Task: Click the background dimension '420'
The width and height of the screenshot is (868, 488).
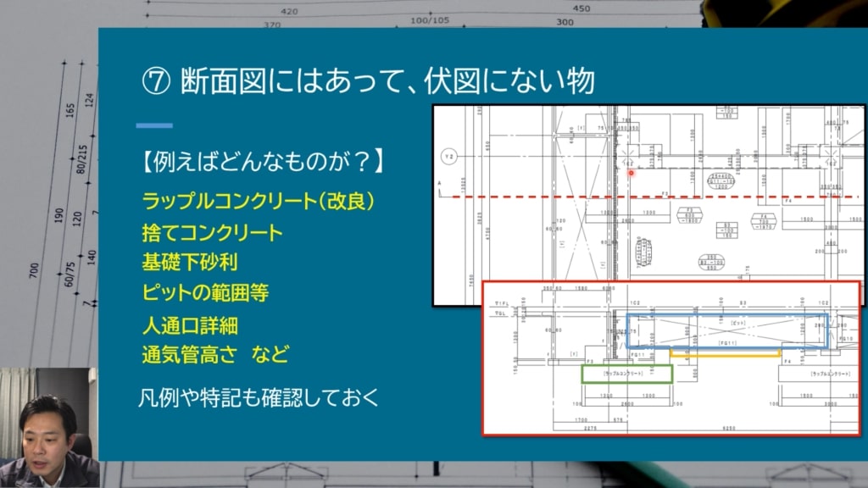Action: coord(289,11)
